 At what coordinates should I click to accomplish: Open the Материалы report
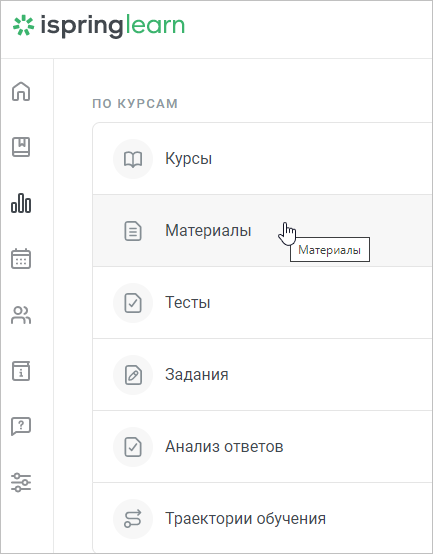tap(262, 231)
